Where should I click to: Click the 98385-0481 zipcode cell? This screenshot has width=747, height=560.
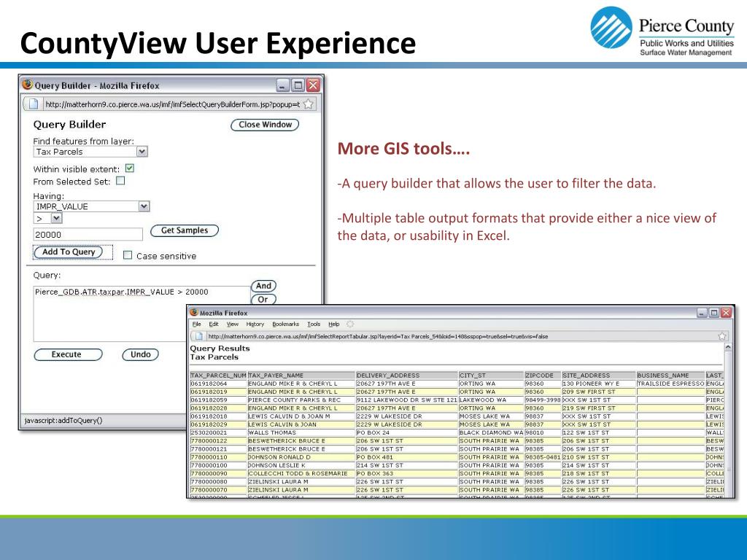click(543, 457)
